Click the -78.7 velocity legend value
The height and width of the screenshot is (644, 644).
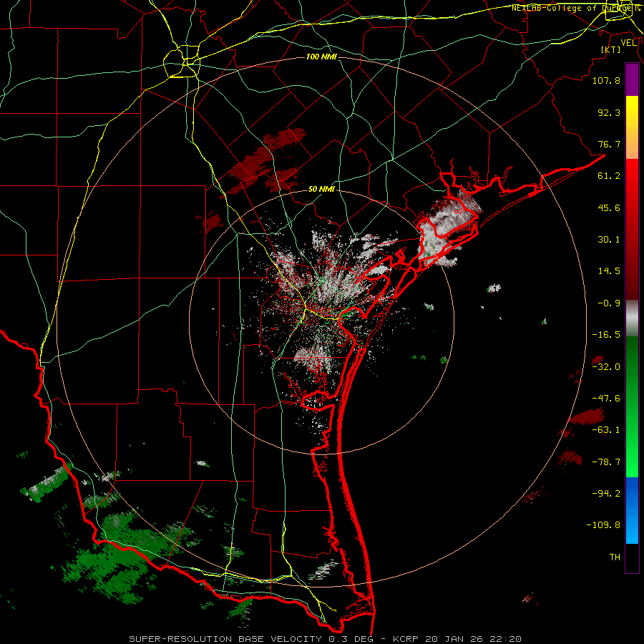(x=606, y=462)
